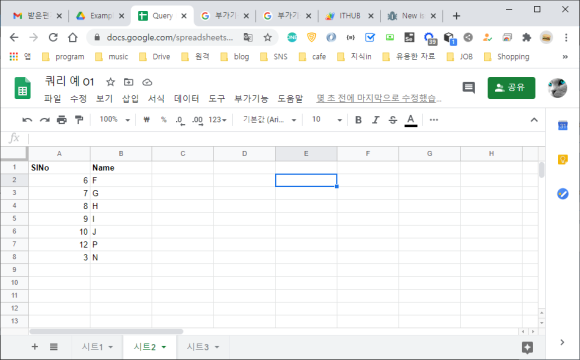Image resolution: width=580 pixels, height=360 pixels.
Task: Toggle strikethrough formatting
Action: (x=393, y=120)
